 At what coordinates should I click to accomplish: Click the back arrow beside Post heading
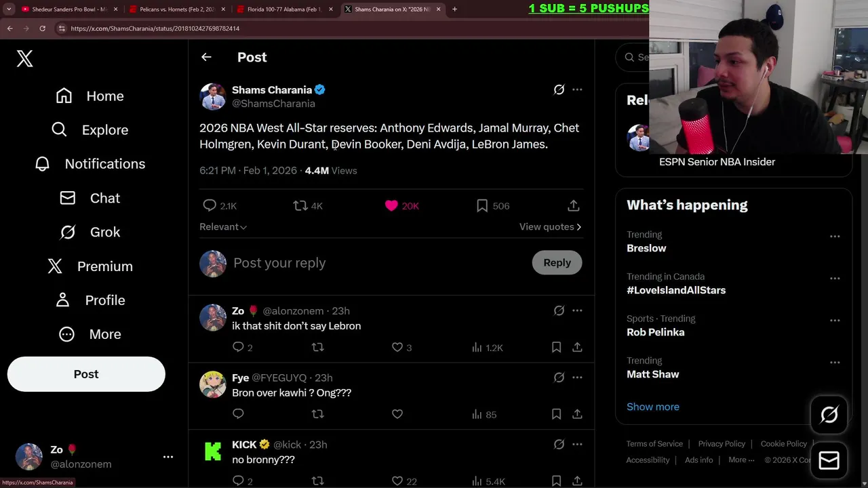tap(206, 58)
